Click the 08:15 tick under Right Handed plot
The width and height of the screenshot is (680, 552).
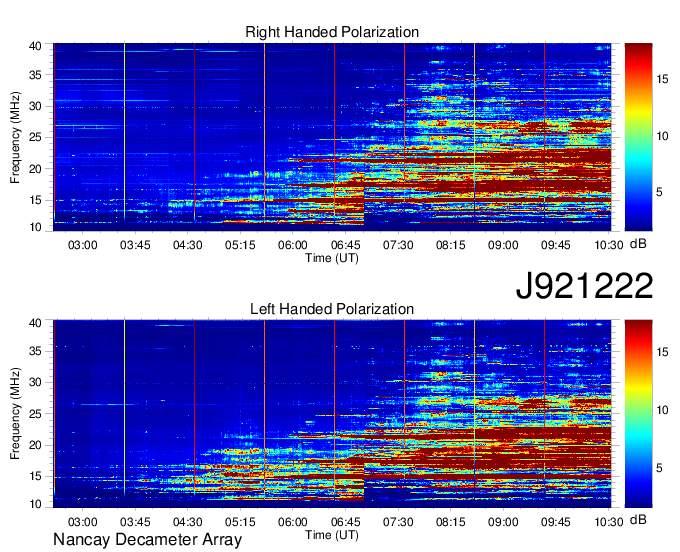(450, 245)
